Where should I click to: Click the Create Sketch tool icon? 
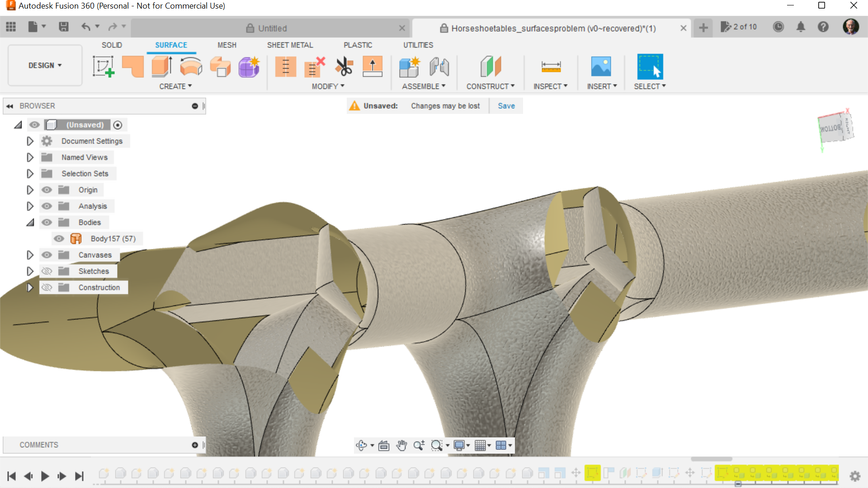103,66
